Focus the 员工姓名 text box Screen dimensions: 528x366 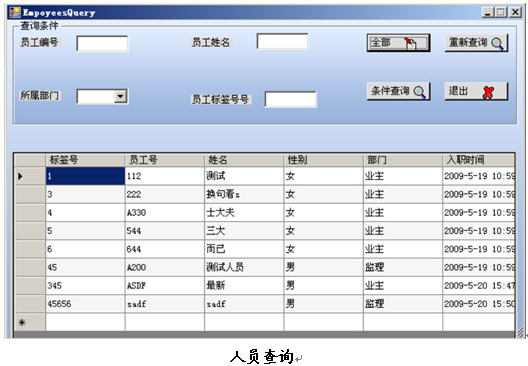pyautogui.click(x=282, y=41)
